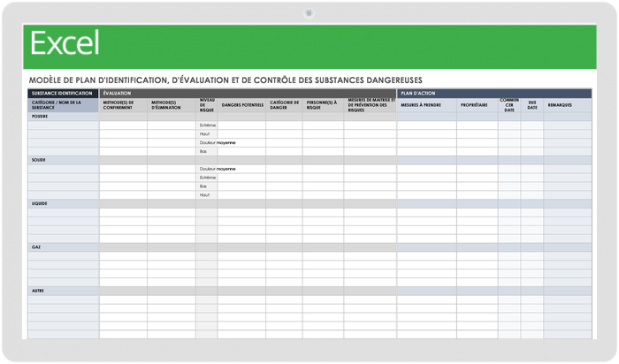Click 'Extrême' risk cell under POUDRE
619x364 pixels.
pyautogui.click(x=206, y=125)
